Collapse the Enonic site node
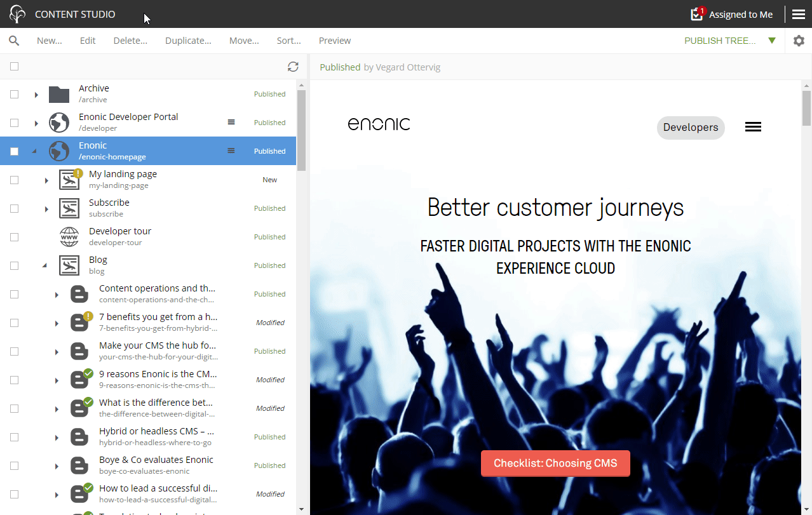Image resolution: width=812 pixels, height=515 pixels. pos(35,152)
